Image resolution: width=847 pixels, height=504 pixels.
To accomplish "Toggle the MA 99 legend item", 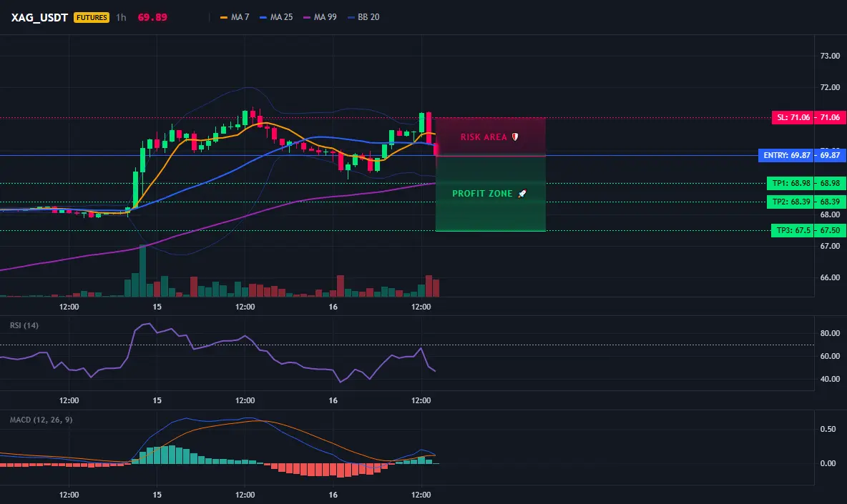I will pos(320,17).
